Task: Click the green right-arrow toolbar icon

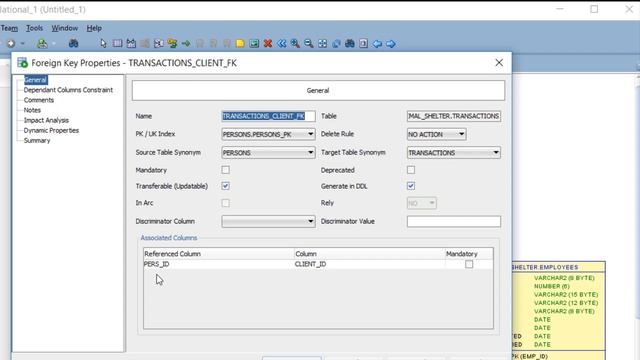Action: [x=186, y=43]
